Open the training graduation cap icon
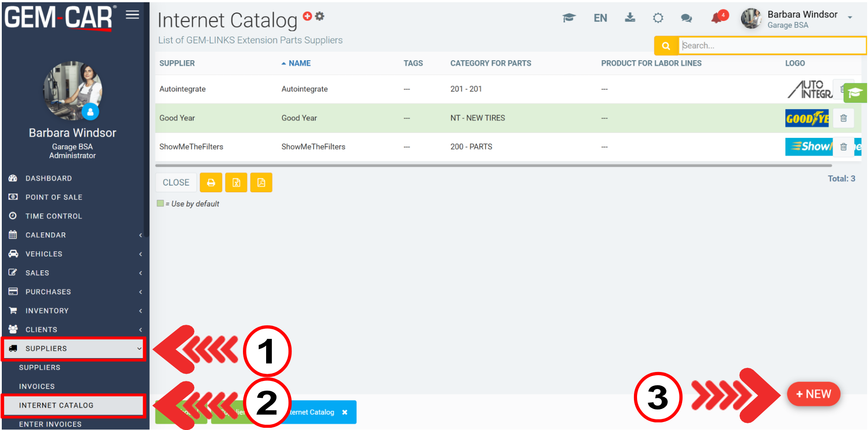Image resolution: width=868 pixels, height=430 pixels. point(569,18)
